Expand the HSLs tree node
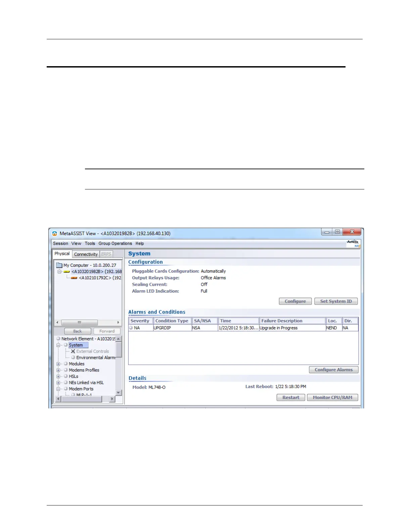This screenshot has width=411, height=532. click(58, 376)
